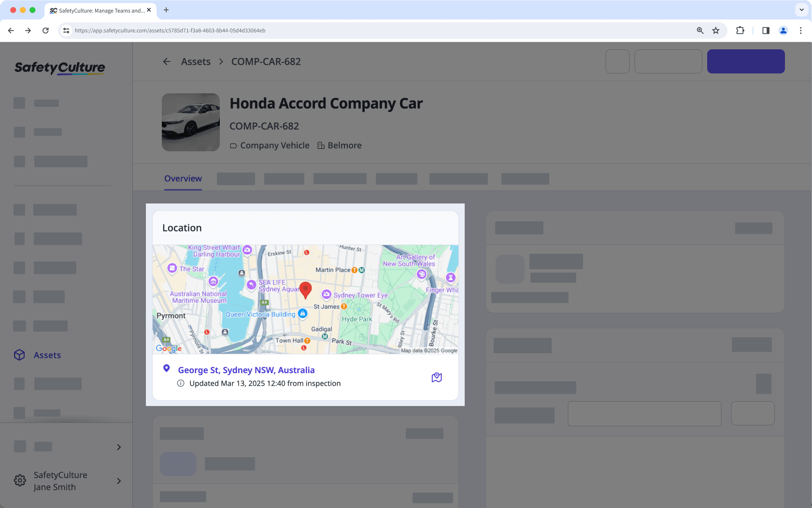812x508 pixels.
Task: Click the Company Vehicle category tag icon
Action: pos(233,145)
